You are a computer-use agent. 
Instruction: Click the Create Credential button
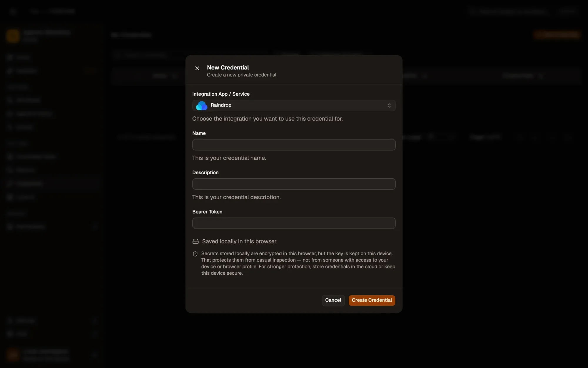click(372, 300)
